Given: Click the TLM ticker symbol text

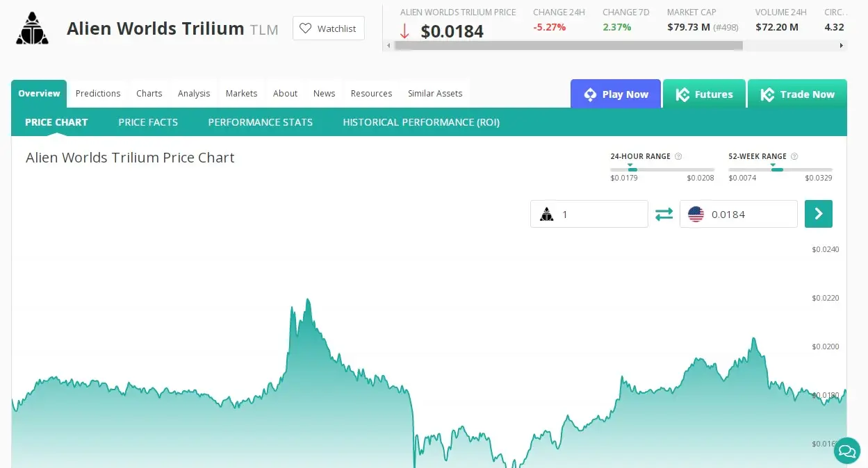Looking at the screenshot, I should pyautogui.click(x=264, y=30).
